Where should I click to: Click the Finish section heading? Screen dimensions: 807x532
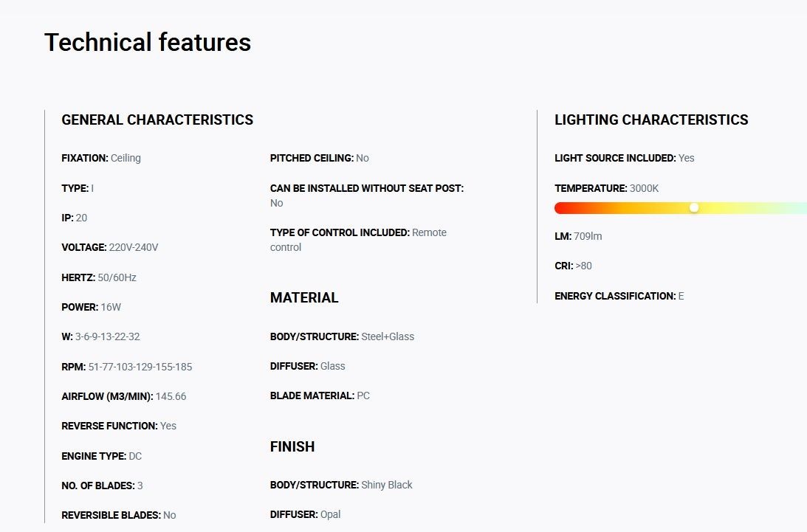point(292,446)
